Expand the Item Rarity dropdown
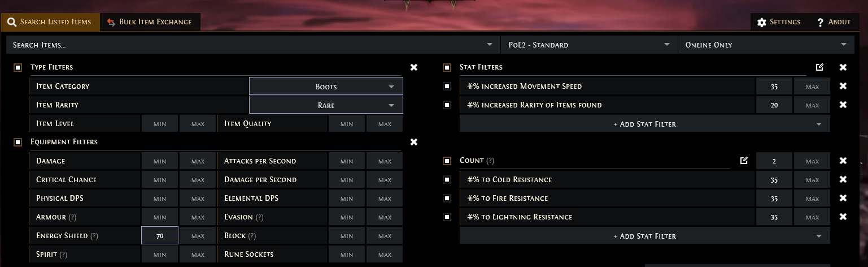Viewport: 868px width, 267px height. [x=326, y=105]
